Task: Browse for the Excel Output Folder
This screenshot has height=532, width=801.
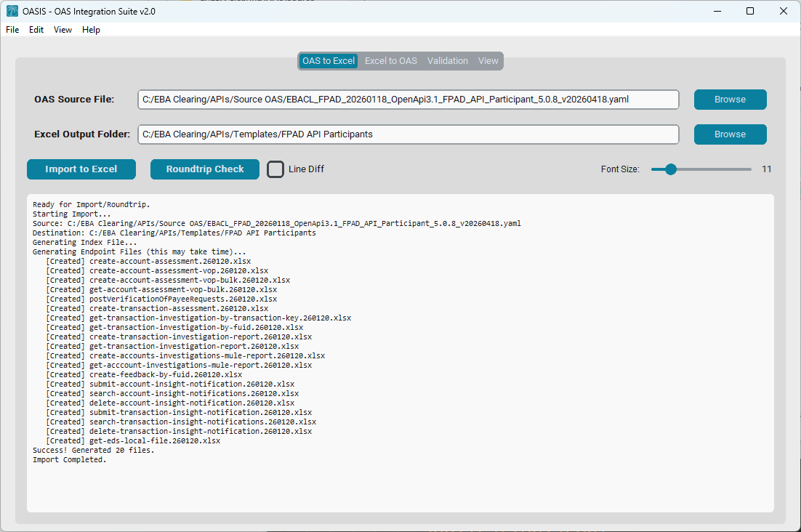Action: 730,134
